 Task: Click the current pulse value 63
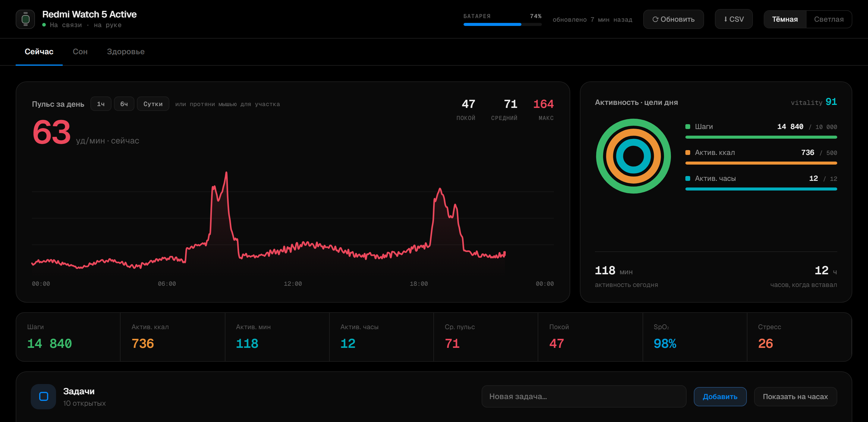[52, 132]
